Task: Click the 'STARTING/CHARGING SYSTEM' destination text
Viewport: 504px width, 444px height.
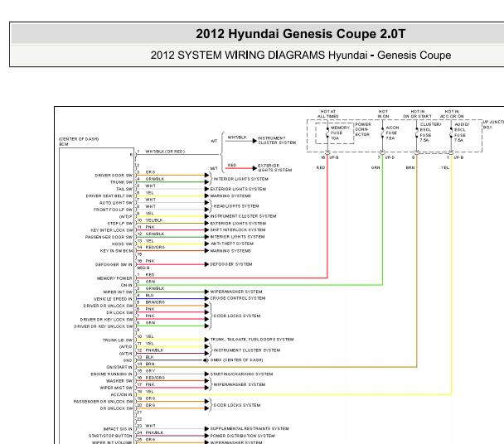Action: pyautogui.click(x=241, y=374)
